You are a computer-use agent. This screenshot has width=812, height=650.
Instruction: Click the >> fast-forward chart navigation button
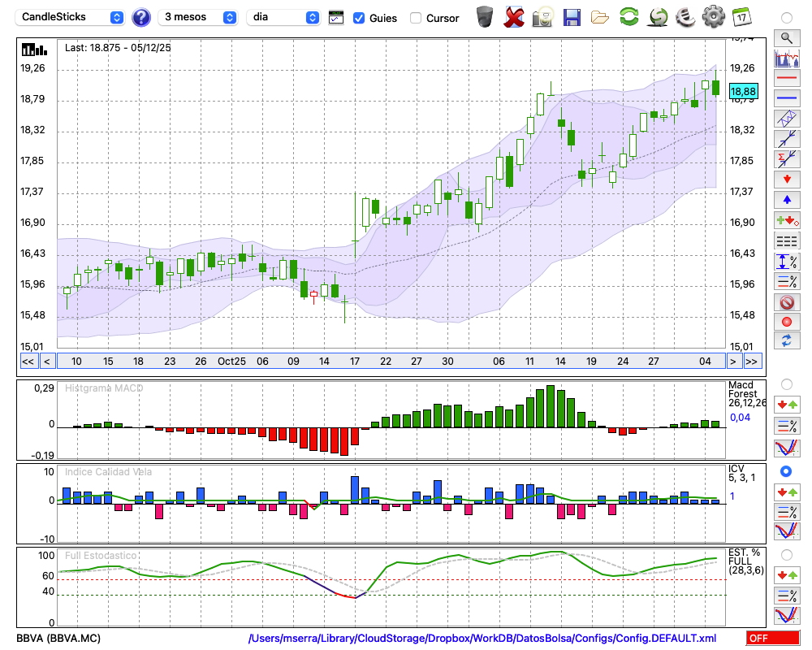coord(752,362)
